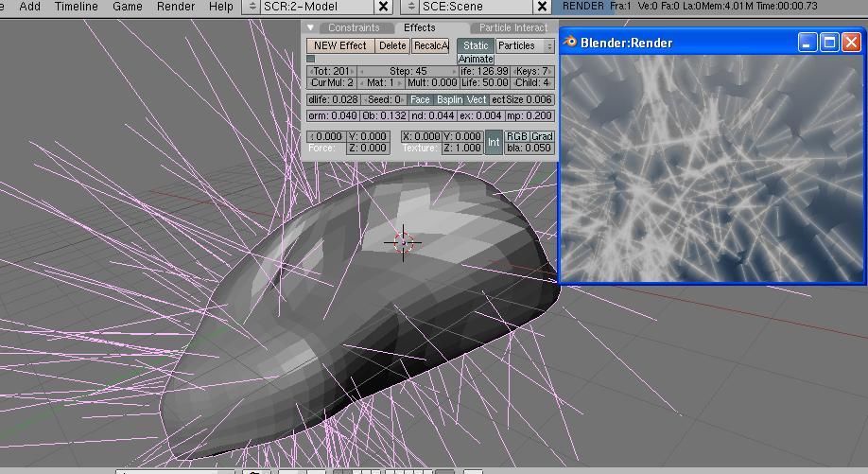Toggle the Static particles option
The image size is (868, 474).
pyautogui.click(x=476, y=46)
